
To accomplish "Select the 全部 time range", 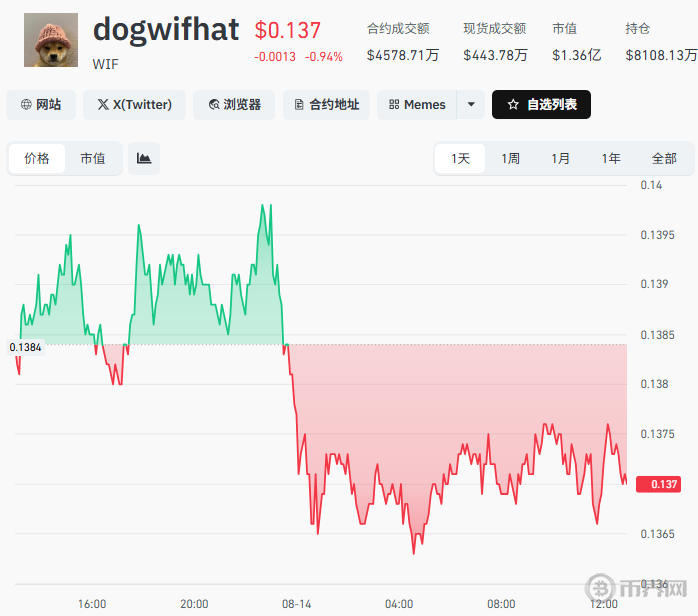I will point(664,158).
